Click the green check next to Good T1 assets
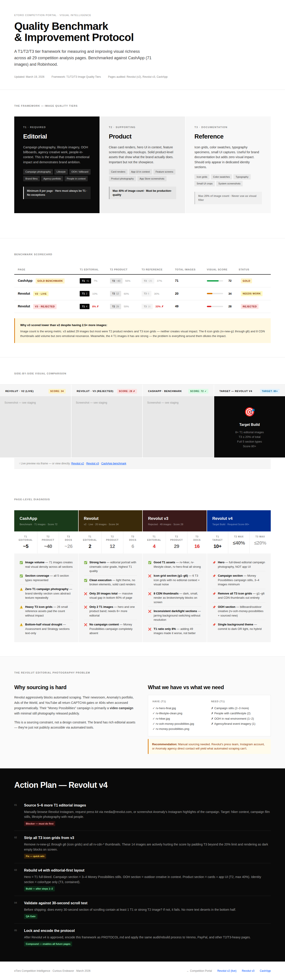The height and width of the screenshot is (980, 285). 150,562
